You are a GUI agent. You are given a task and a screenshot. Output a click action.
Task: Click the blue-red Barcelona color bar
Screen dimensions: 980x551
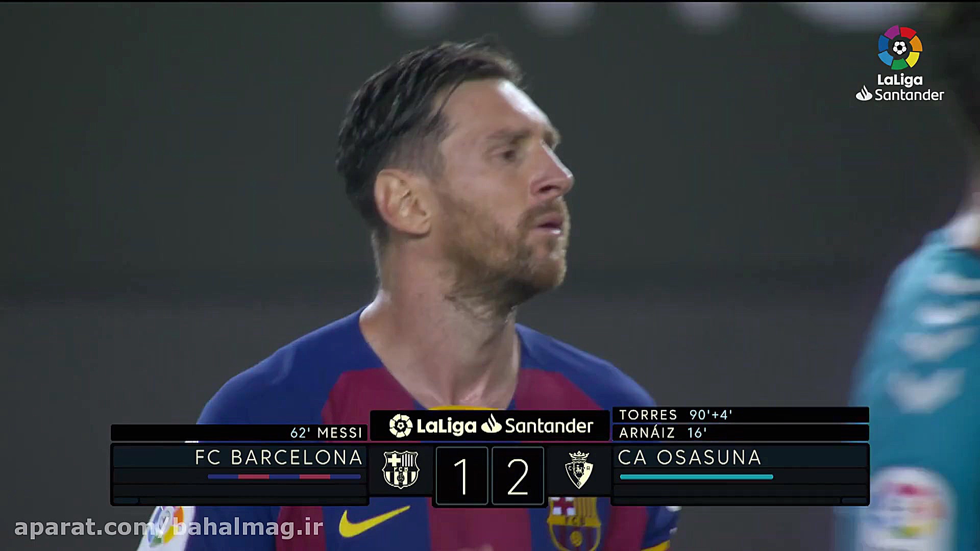(284, 477)
